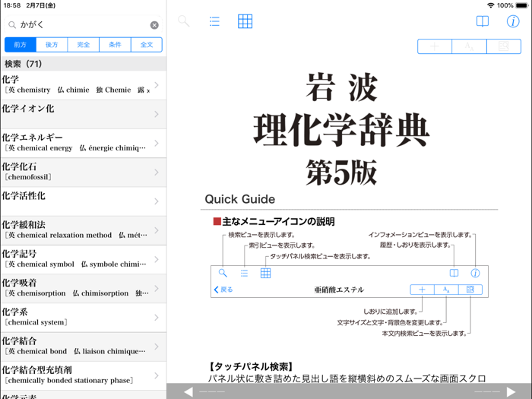The height and width of the screenshot is (399, 532).
Task: Clear the search field text
Action: 154,25
